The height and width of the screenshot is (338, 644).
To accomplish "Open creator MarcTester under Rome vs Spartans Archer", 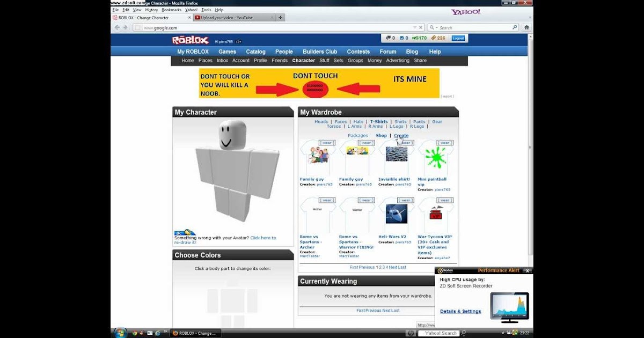I will coord(310,256).
